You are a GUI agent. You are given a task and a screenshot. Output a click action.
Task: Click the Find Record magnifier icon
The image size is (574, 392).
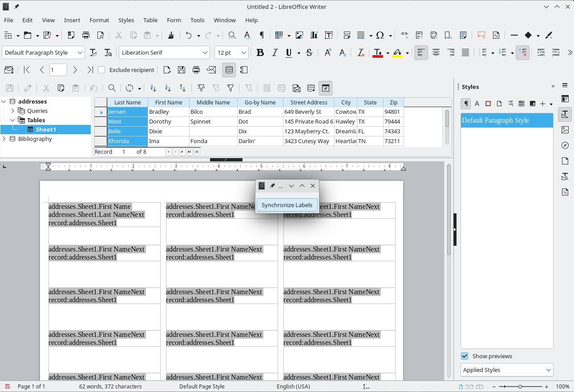tap(112, 88)
